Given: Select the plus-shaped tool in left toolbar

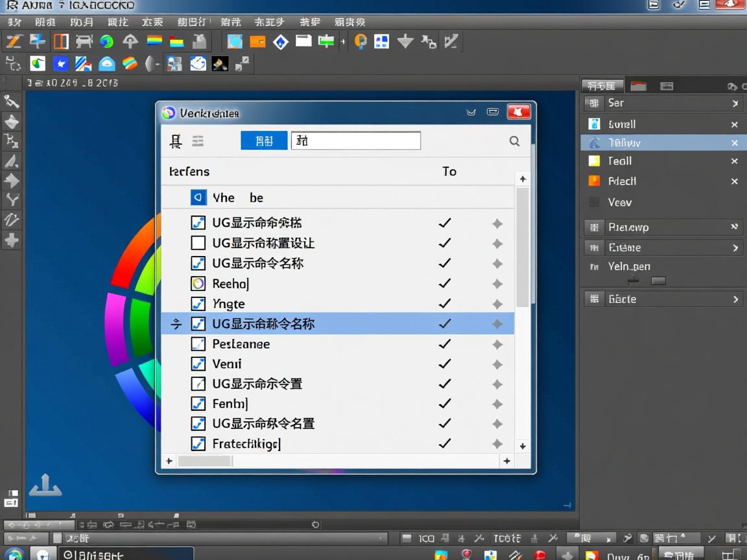Looking at the screenshot, I should click(x=12, y=240).
